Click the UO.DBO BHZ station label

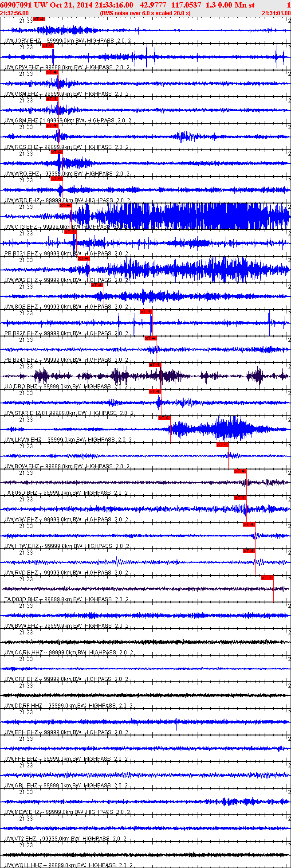tap(22, 387)
